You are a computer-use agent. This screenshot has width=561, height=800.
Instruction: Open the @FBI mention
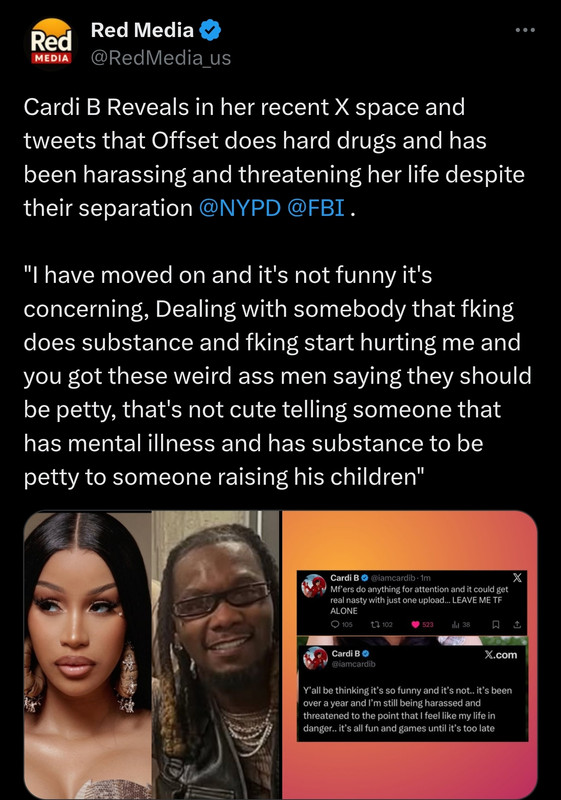[x=316, y=208]
